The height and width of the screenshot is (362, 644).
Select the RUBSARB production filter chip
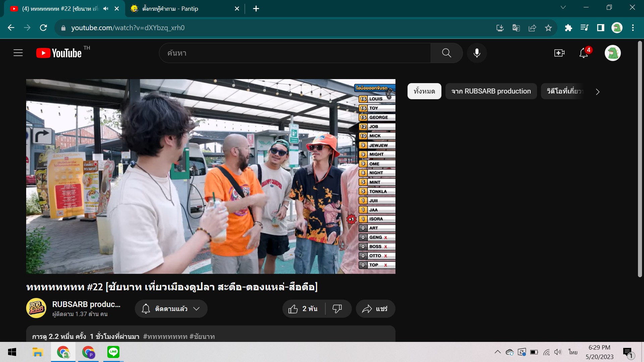click(491, 91)
